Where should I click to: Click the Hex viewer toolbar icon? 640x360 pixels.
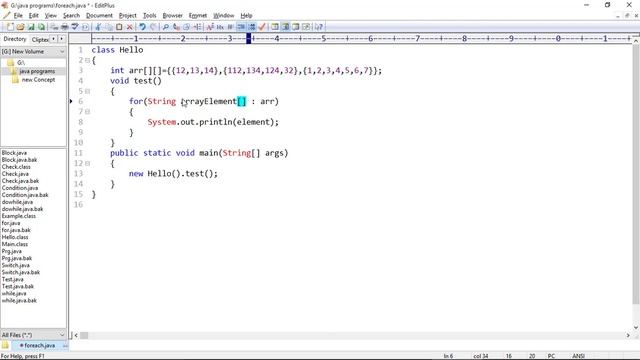point(220,27)
